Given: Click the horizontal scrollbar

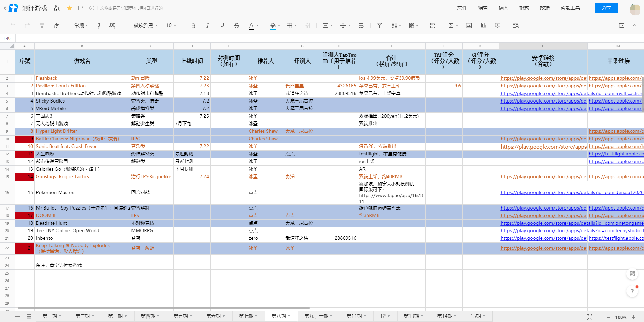Looking at the screenshot, I should point(163,308).
